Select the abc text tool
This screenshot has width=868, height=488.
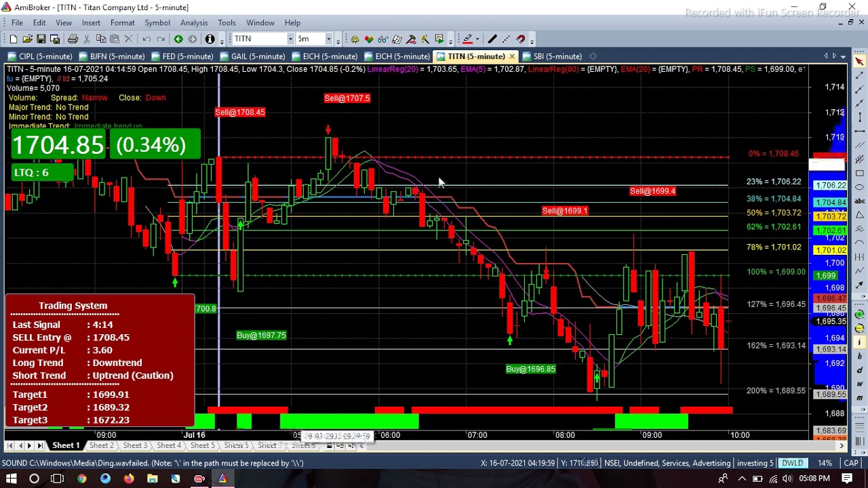859,201
